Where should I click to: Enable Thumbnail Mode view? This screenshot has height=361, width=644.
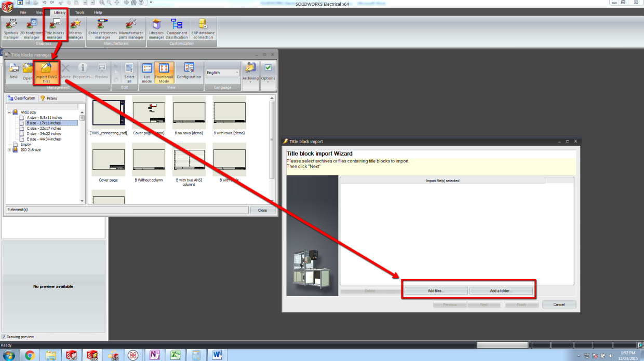[x=164, y=73]
